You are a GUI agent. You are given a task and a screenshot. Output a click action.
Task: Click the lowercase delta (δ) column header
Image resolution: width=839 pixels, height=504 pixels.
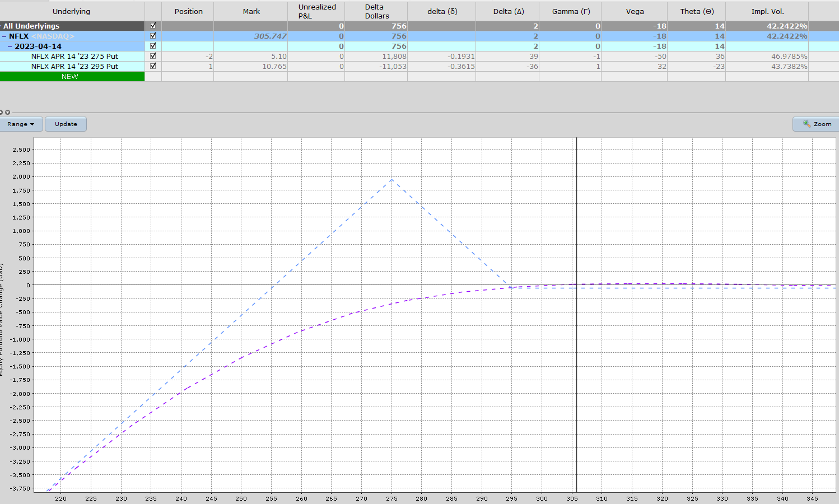[x=442, y=11]
